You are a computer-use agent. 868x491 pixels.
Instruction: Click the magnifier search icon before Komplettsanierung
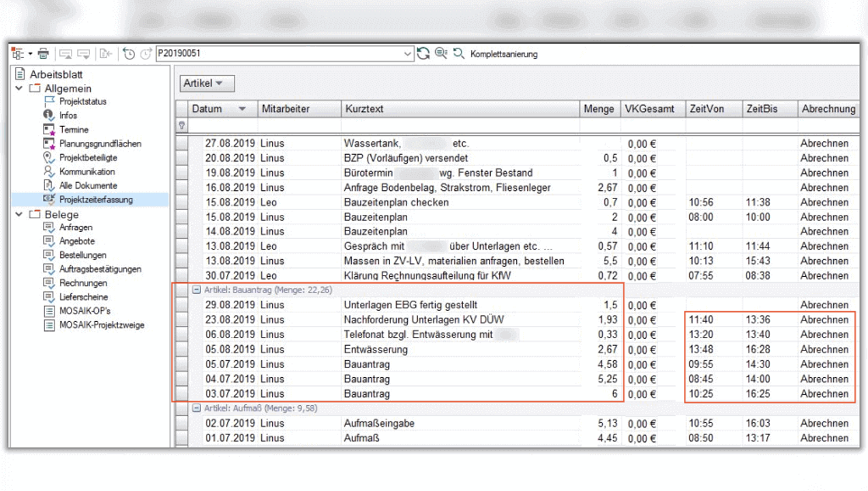pyautogui.click(x=459, y=53)
